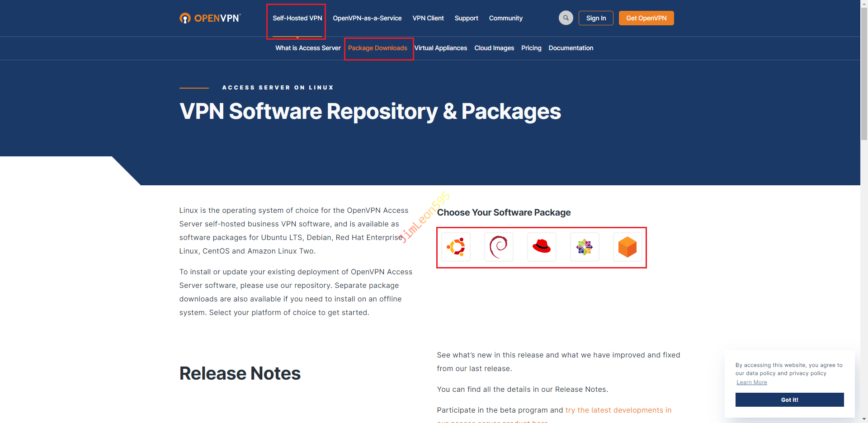
Task: Expand the Community menu
Action: [505, 18]
